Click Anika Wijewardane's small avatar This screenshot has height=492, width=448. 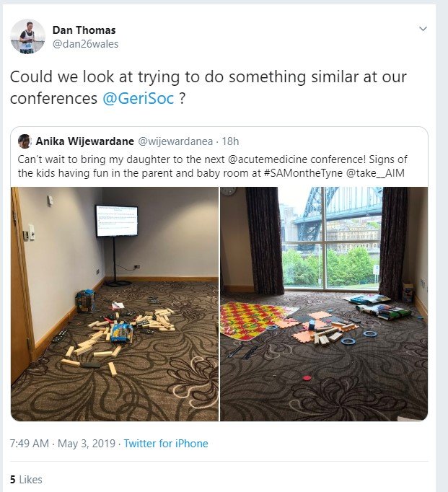tap(24, 141)
